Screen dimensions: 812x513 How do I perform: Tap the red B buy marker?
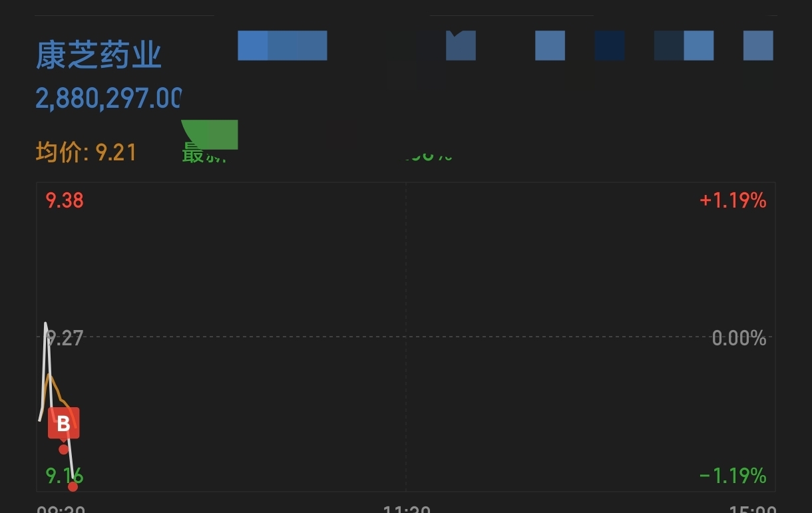pyautogui.click(x=63, y=424)
